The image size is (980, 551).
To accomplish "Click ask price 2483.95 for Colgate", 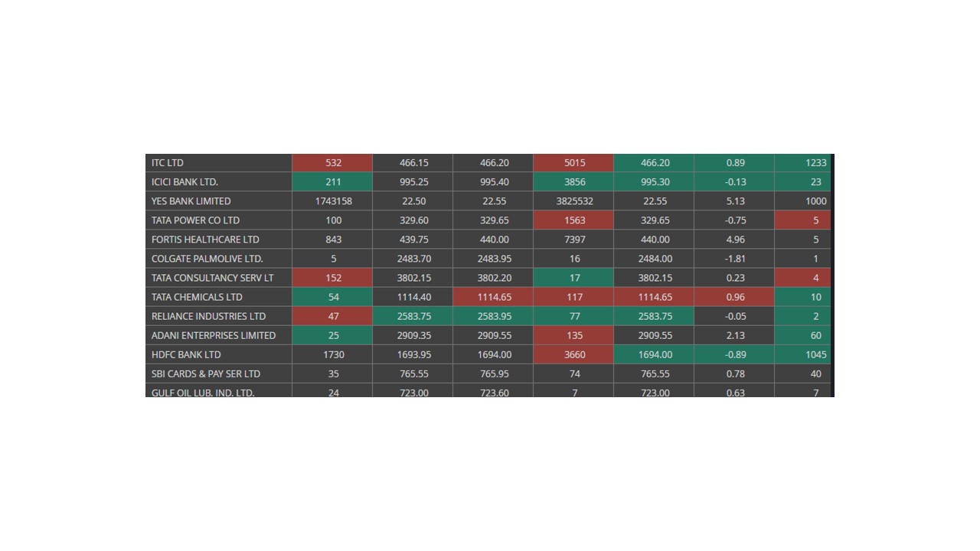I will (493, 259).
